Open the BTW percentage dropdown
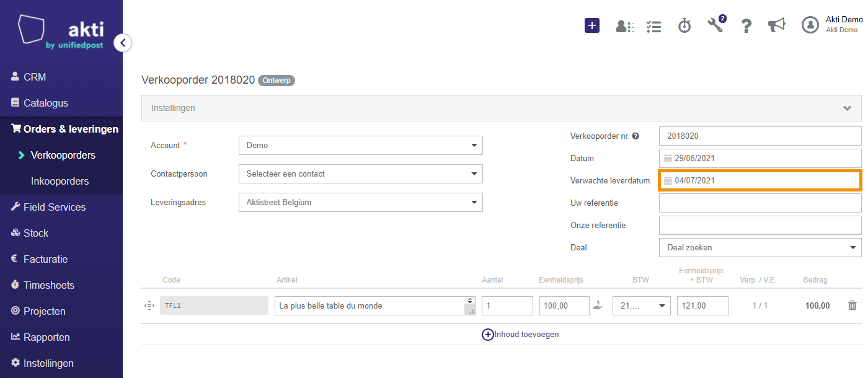868x378 pixels. point(641,305)
